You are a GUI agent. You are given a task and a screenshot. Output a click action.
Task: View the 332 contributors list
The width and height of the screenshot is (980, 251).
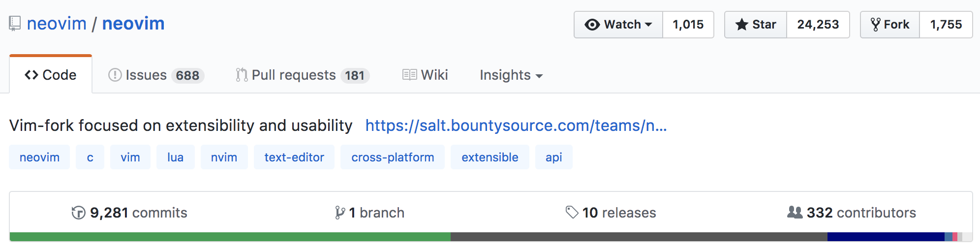click(852, 213)
